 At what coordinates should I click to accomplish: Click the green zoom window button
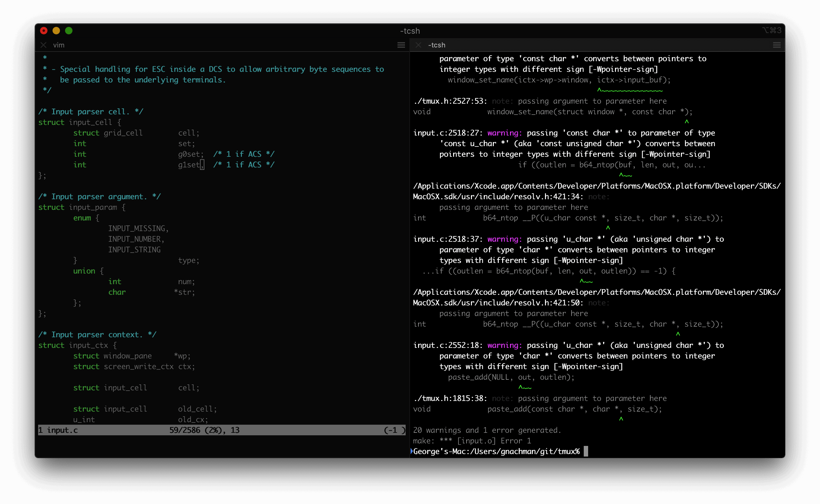(x=69, y=31)
